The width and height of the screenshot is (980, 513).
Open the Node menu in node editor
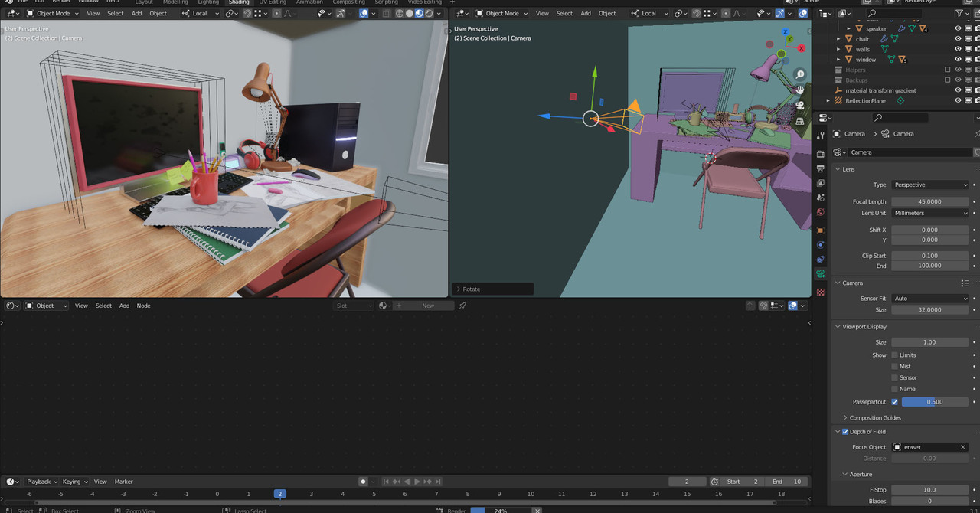pyautogui.click(x=143, y=306)
